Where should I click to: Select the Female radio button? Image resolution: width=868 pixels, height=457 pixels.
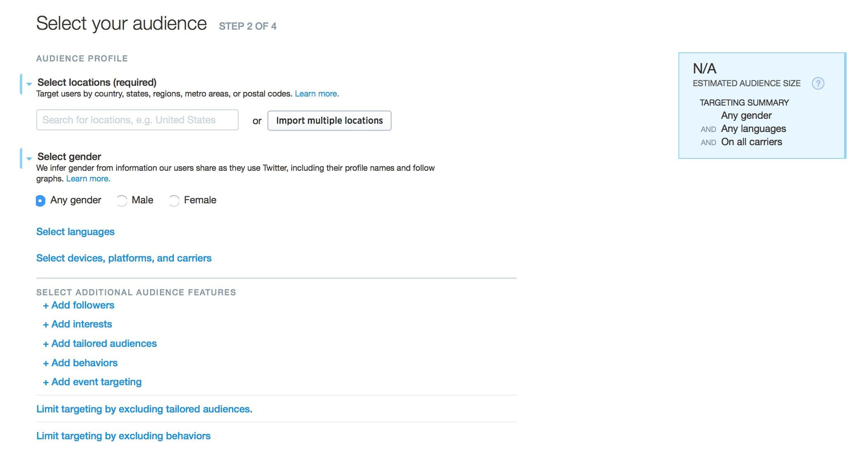coord(174,200)
